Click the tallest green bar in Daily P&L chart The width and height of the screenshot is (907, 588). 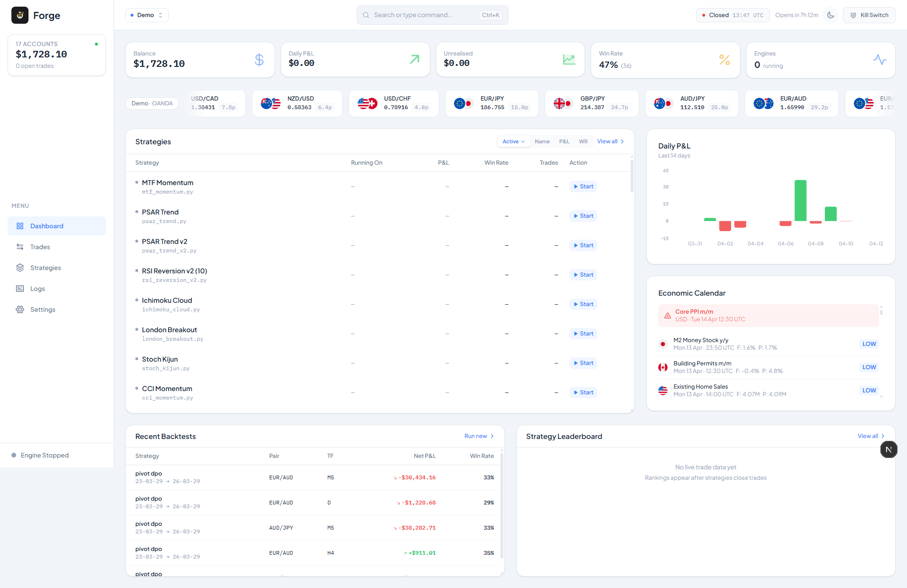click(x=800, y=200)
